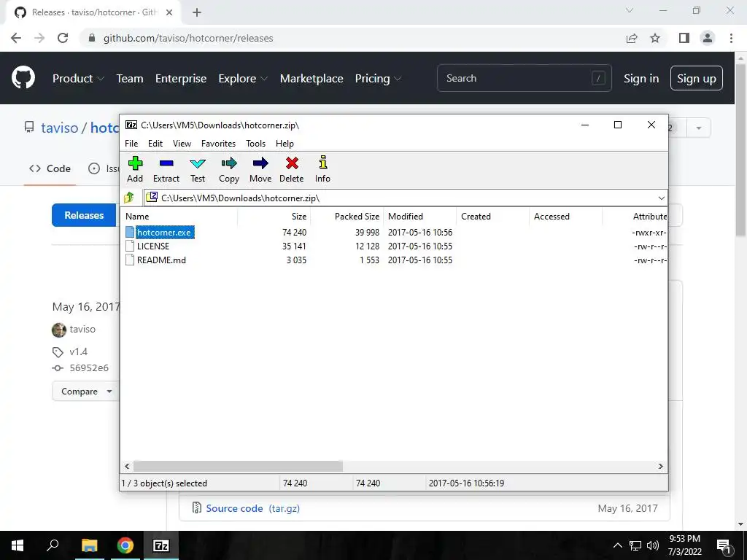Screen dimensions: 747x560
Task: Open the Team link in the GitHub header
Action: 130,79
